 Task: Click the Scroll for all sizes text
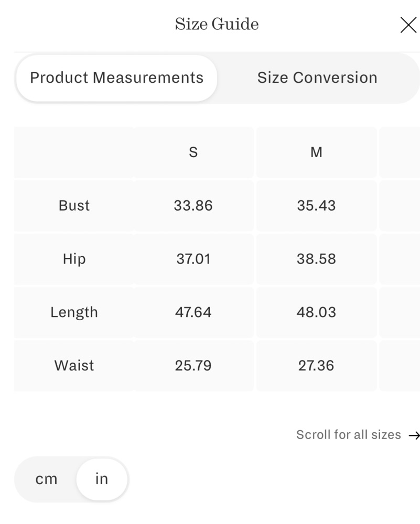tap(349, 435)
